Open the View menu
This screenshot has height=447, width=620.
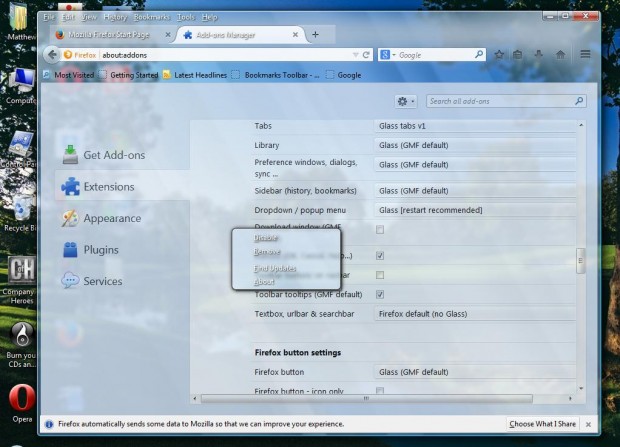[89, 17]
